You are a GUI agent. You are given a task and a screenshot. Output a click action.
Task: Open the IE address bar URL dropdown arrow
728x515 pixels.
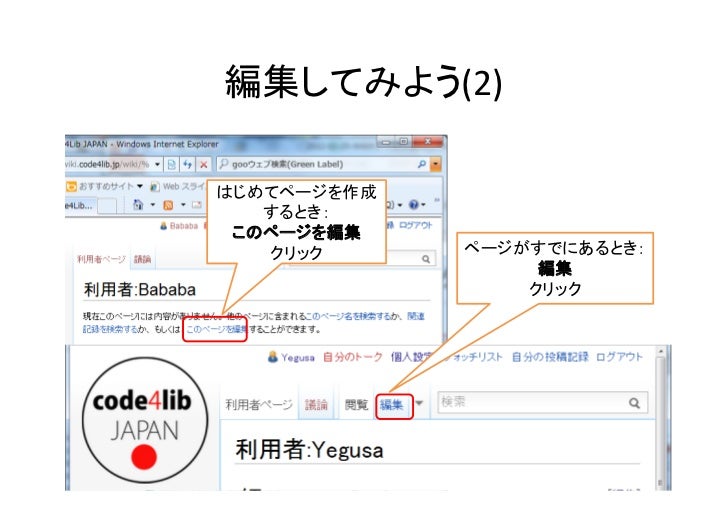[x=157, y=164]
